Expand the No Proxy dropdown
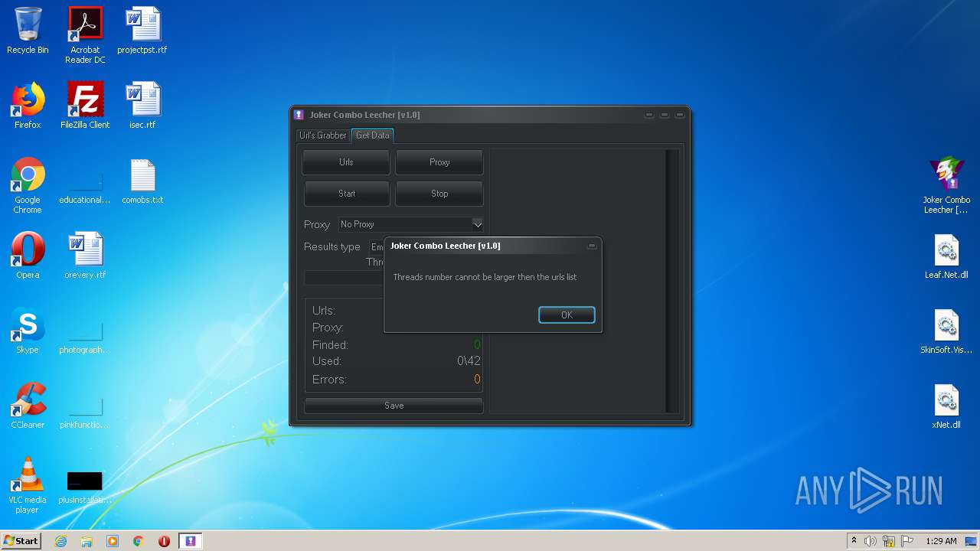980x551 pixels. click(410, 224)
